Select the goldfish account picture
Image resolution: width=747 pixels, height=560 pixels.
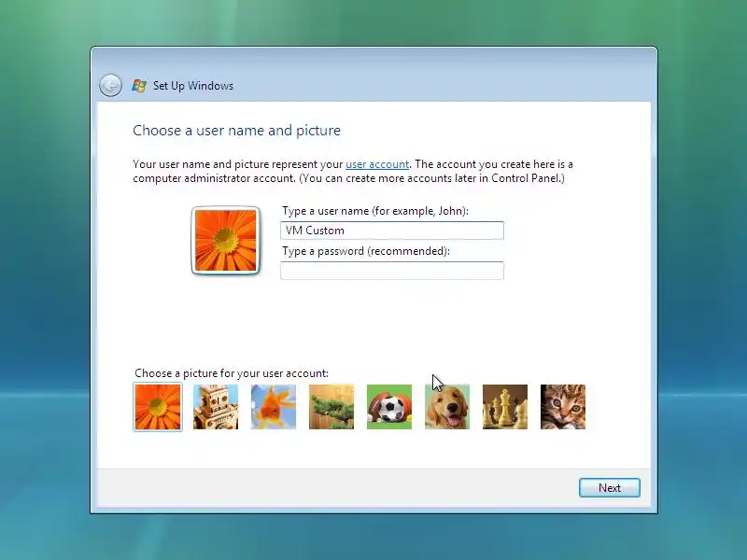(x=274, y=407)
